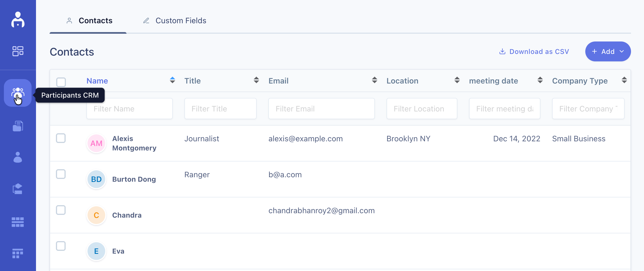Click Brooklyn NY location cell
Image resolution: width=644 pixels, height=271 pixels.
[408, 139]
